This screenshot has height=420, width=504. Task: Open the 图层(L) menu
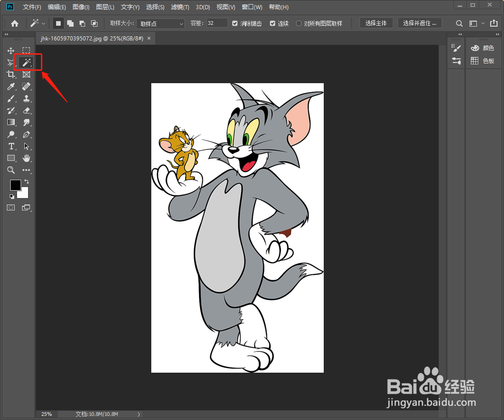pyautogui.click(x=105, y=7)
